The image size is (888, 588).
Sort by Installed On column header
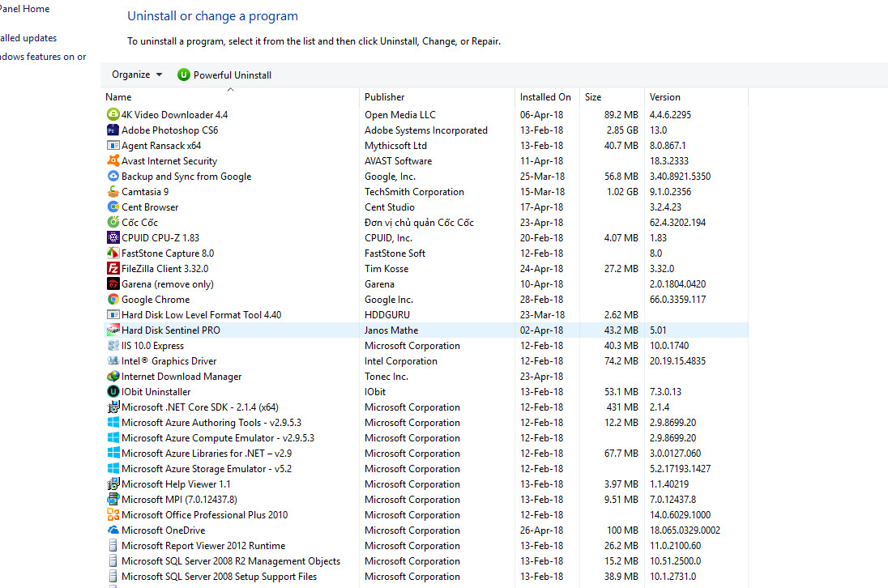tap(547, 96)
